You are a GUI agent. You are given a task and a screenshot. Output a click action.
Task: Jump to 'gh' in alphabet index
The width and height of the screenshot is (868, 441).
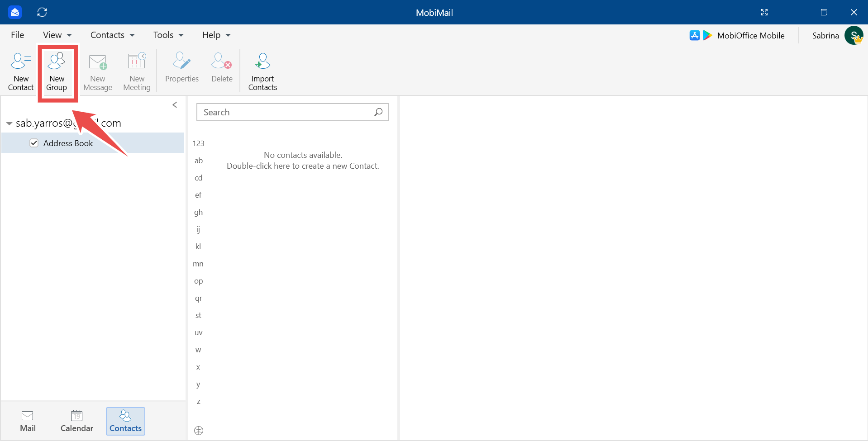198,212
